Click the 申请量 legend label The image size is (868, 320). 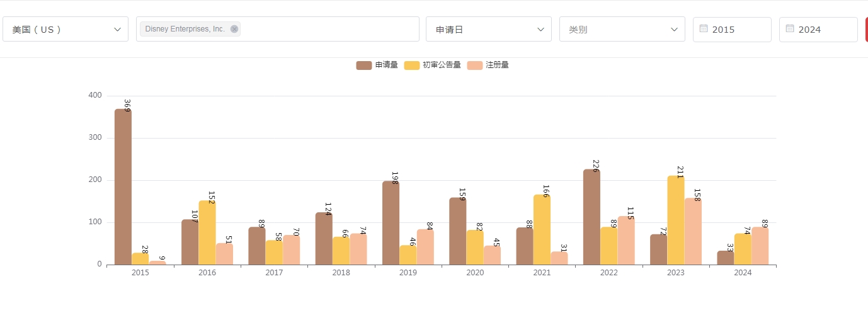pyautogui.click(x=387, y=65)
